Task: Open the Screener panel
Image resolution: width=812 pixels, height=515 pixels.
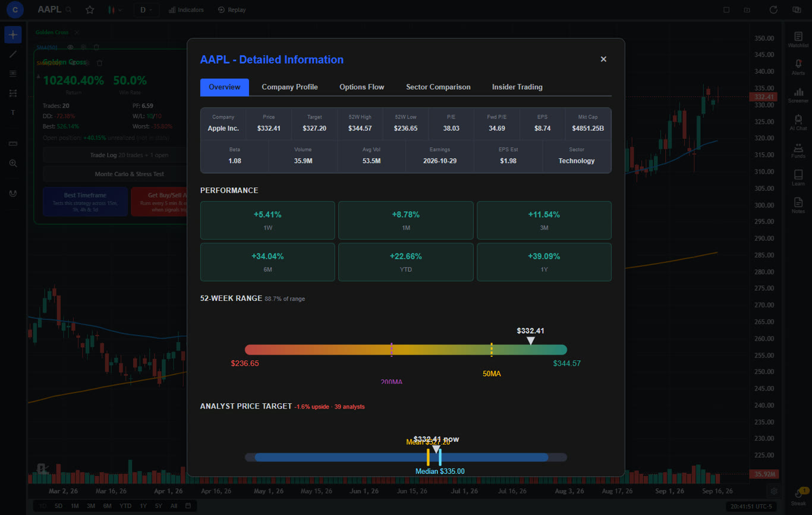Action: coord(798,95)
